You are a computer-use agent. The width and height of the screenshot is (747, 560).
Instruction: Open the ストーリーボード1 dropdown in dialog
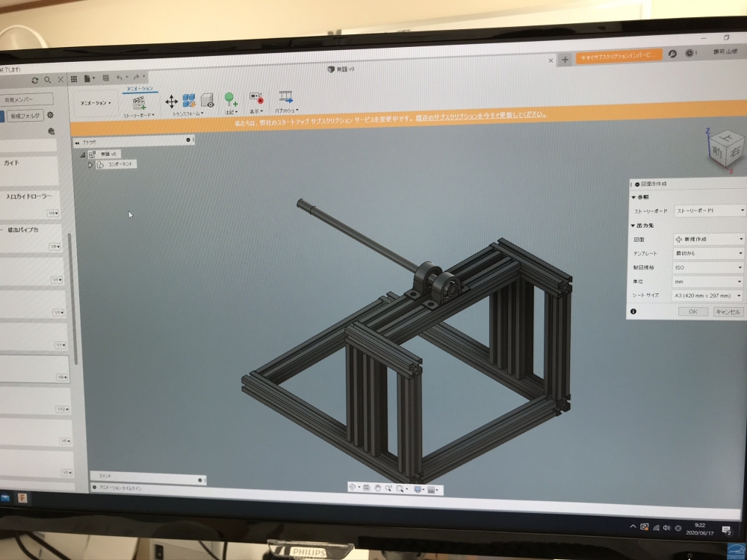tap(710, 211)
